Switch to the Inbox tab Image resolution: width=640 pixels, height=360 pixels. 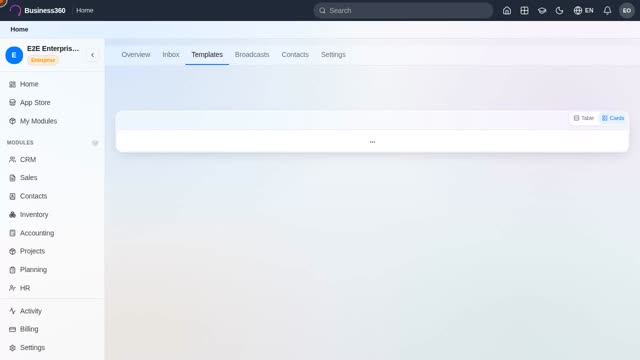point(171,55)
